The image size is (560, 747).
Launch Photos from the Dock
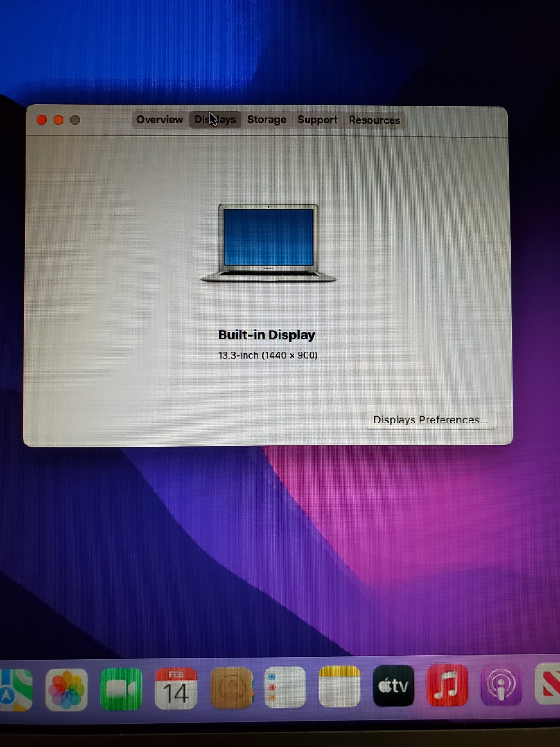(67, 689)
